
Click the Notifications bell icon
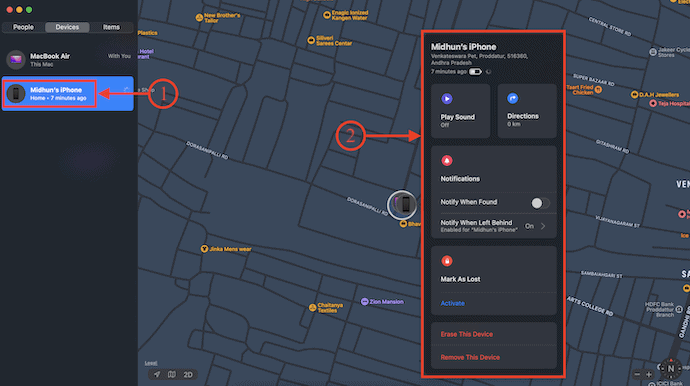447,161
